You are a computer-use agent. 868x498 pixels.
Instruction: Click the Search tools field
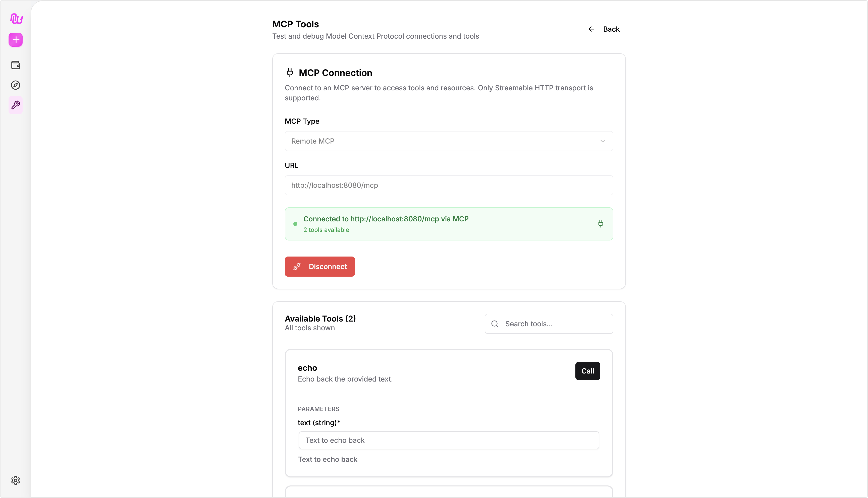pos(556,324)
